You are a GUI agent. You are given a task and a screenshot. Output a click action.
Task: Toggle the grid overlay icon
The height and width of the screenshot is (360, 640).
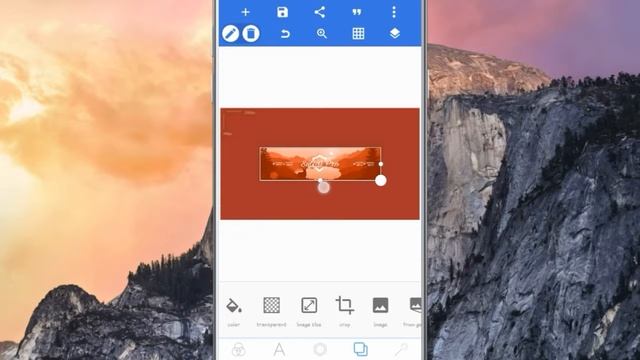click(x=358, y=33)
